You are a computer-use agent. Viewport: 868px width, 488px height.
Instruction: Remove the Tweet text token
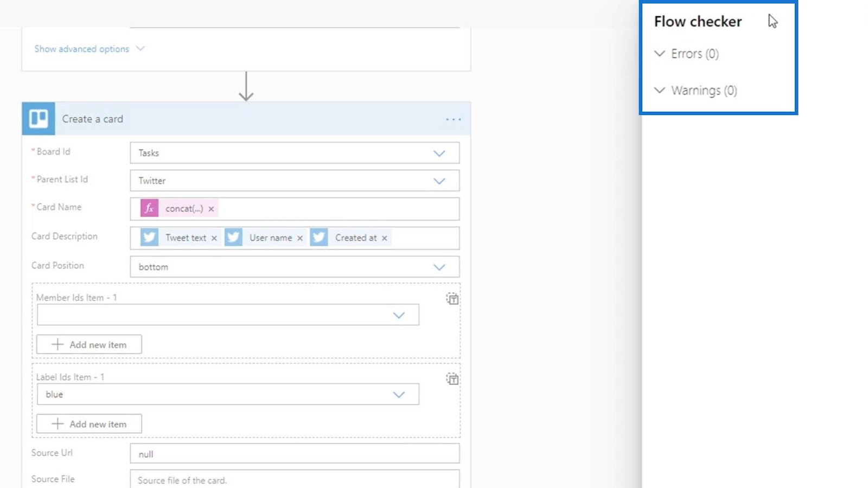(x=214, y=238)
